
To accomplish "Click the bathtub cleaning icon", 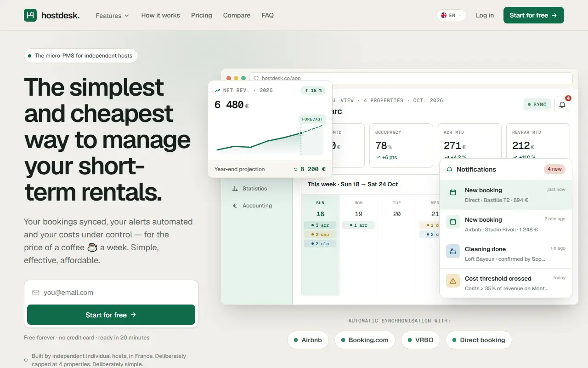I will (x=453, y=251).
